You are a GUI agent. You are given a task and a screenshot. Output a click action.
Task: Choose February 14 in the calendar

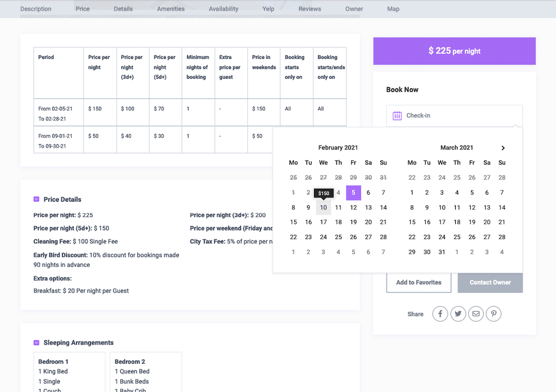tap(383, 207)
